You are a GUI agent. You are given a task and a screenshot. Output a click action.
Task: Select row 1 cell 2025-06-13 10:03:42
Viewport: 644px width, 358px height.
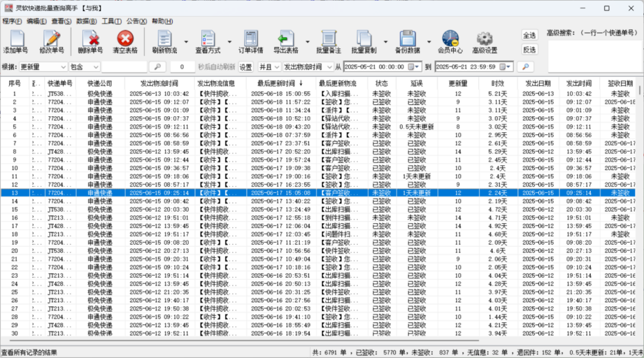tap(159, 93)
